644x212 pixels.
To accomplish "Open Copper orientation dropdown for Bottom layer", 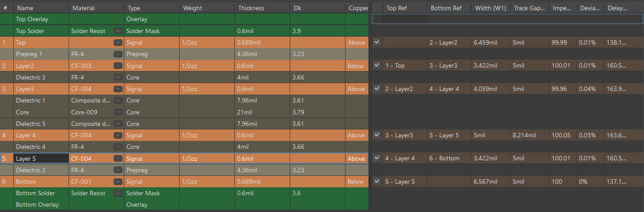I will pos(356,182).
